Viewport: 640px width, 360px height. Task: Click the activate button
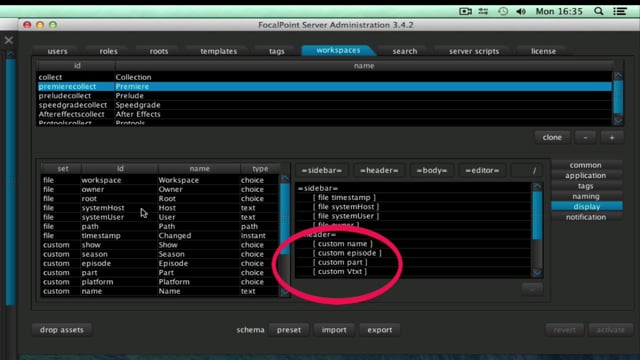click(x=611, y=330)
